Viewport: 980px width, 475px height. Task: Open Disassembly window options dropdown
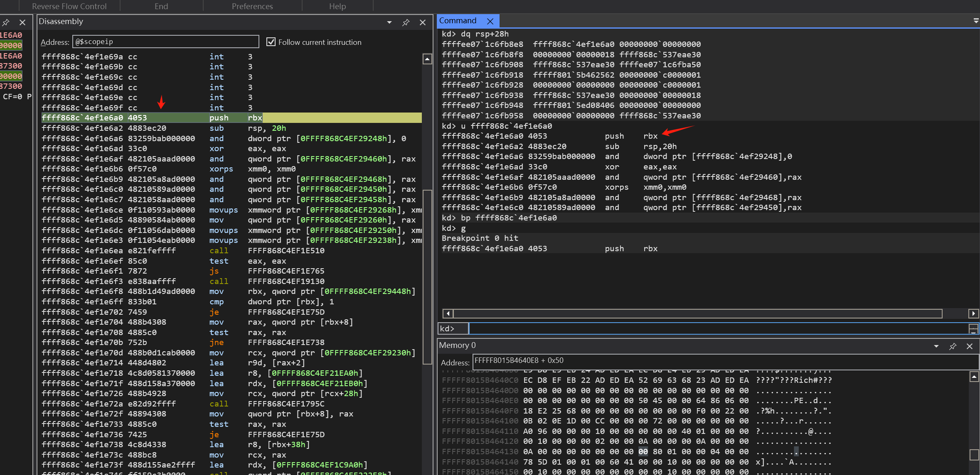pyautogui.click(x=389, y=22)
